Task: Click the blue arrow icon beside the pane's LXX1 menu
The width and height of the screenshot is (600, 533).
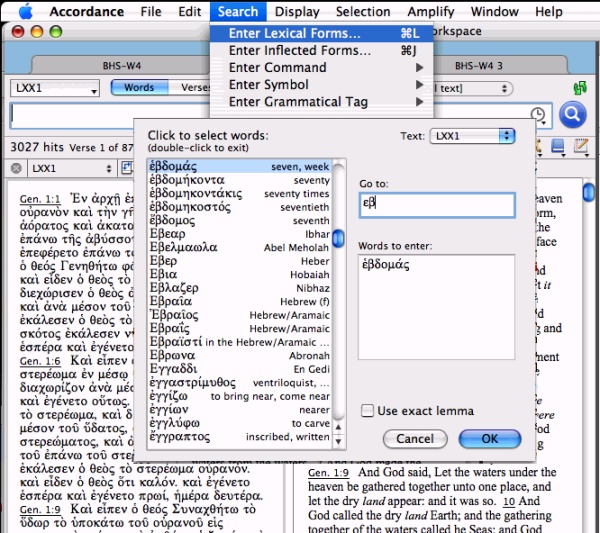Action: 127,168
